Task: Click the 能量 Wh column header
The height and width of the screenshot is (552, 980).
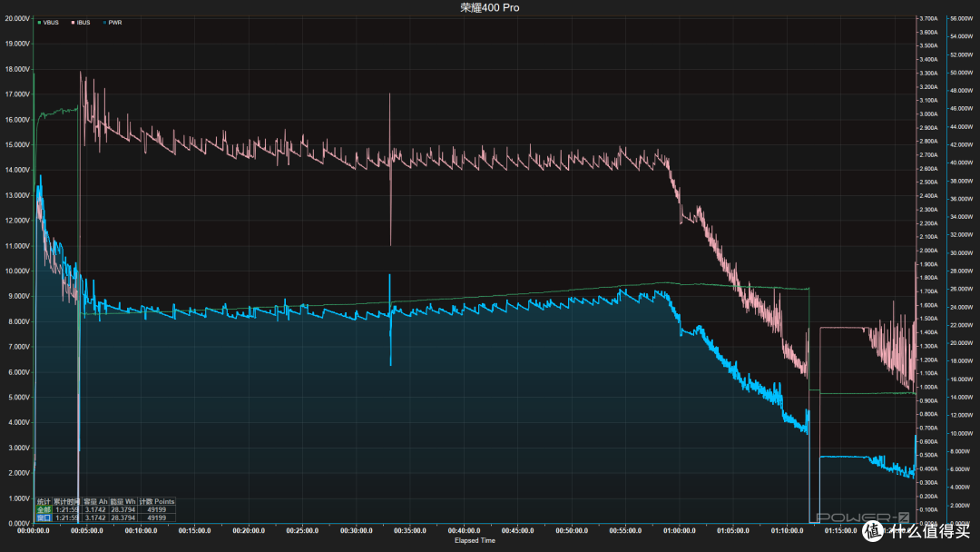Action: coord(123,502)
